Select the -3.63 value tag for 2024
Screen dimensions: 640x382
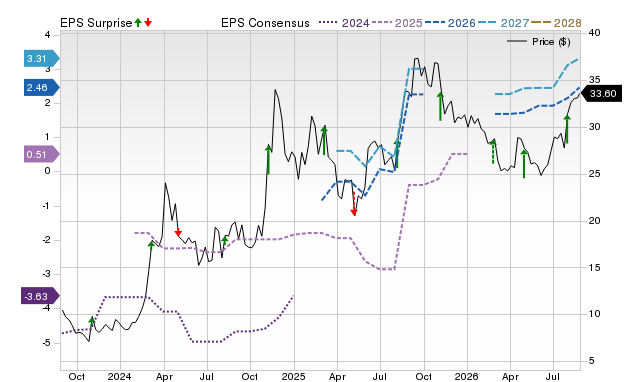40,296
